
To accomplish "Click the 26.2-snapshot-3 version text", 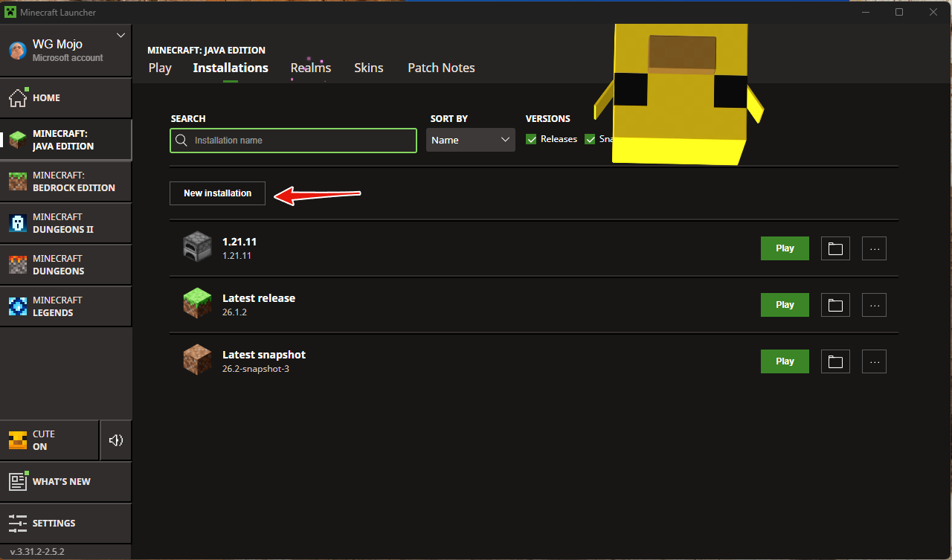I will coord(256,369).
